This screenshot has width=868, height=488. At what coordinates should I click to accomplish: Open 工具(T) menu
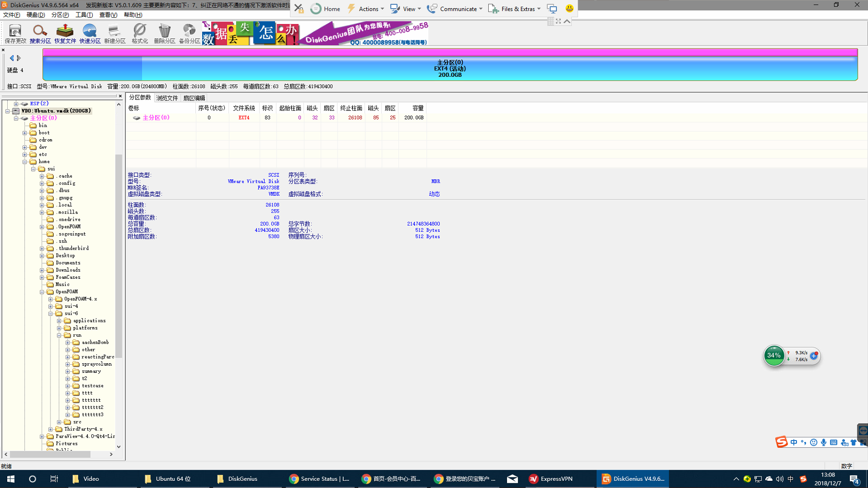tap(84, 15)
